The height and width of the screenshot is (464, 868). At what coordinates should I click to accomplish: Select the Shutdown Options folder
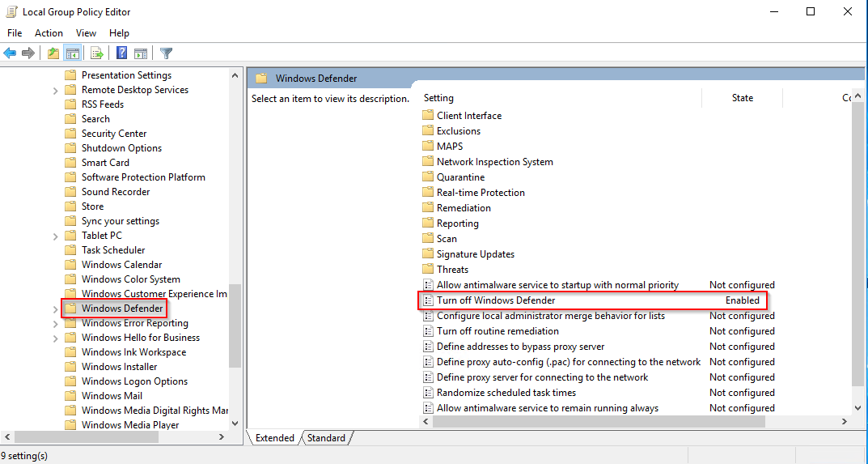coord(122,148)
